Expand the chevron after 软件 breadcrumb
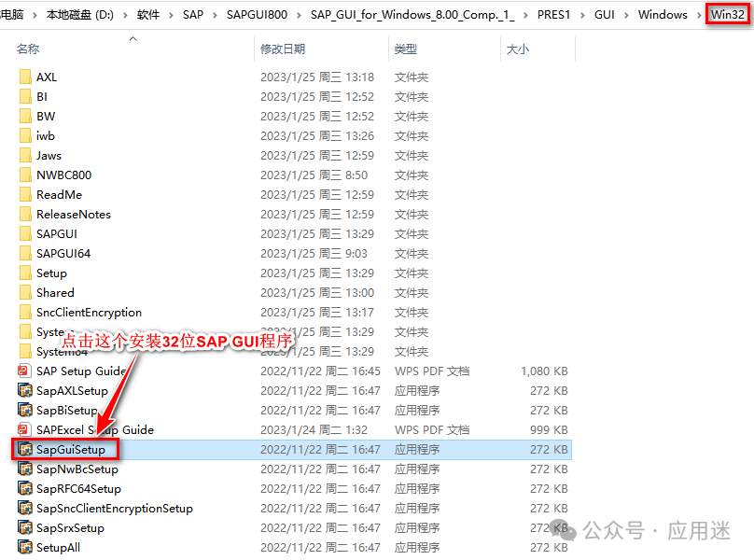Screen dimensions: 754x560 [x=171, y=15]
